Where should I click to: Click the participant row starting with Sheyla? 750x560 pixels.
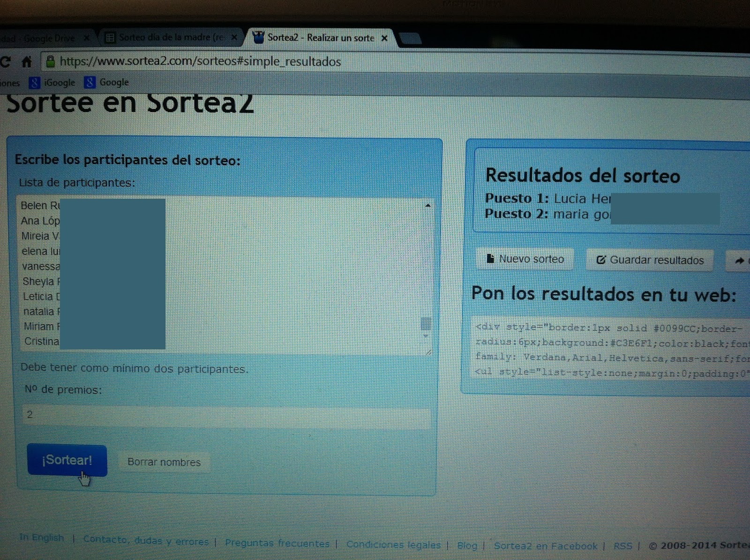click(x=41, y=281)
